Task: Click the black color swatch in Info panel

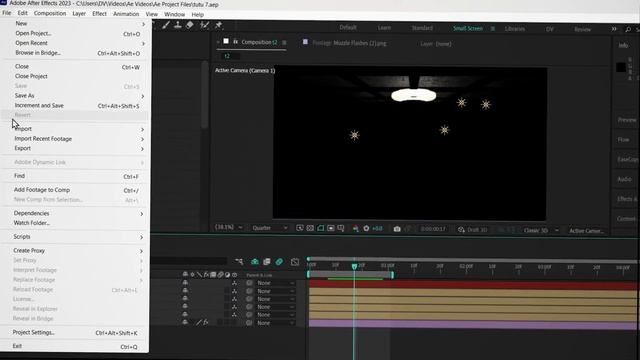Action: 621,67
